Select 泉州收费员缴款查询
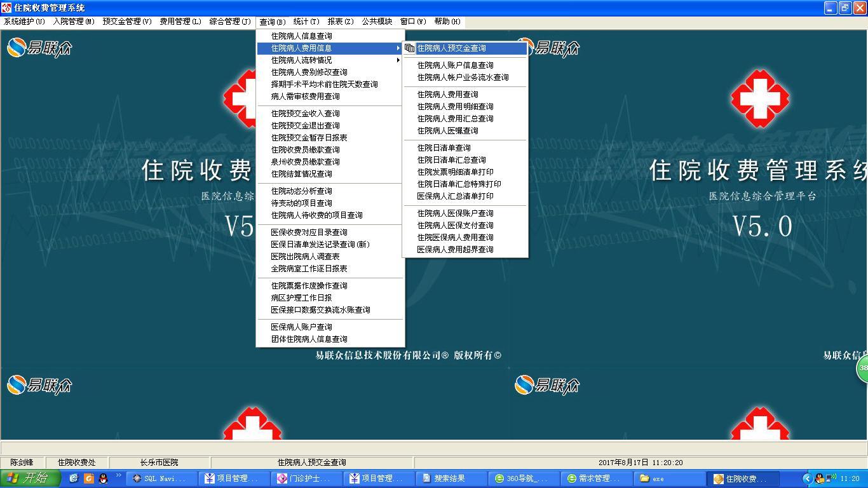The image size is (868, 488). [329, 162]
